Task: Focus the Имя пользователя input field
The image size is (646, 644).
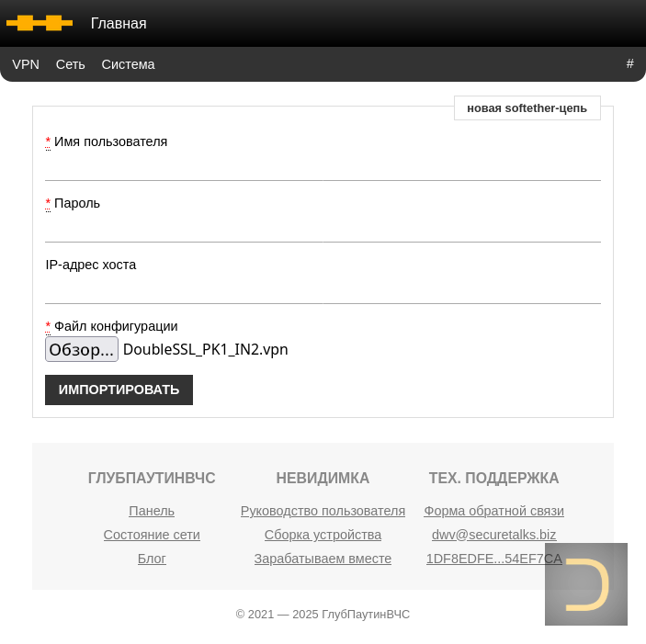Action: click(x=323, y=167)
